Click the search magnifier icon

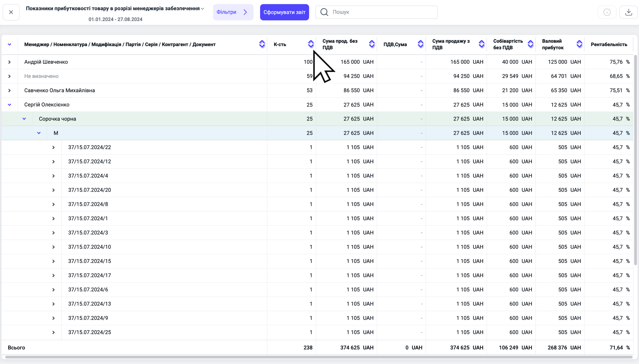(x=324, y=12)
